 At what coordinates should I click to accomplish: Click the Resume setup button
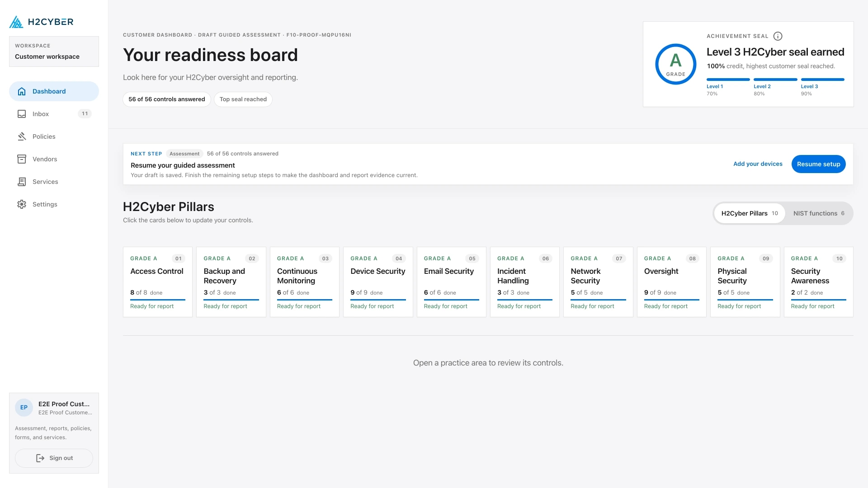[x=818, y=164]
